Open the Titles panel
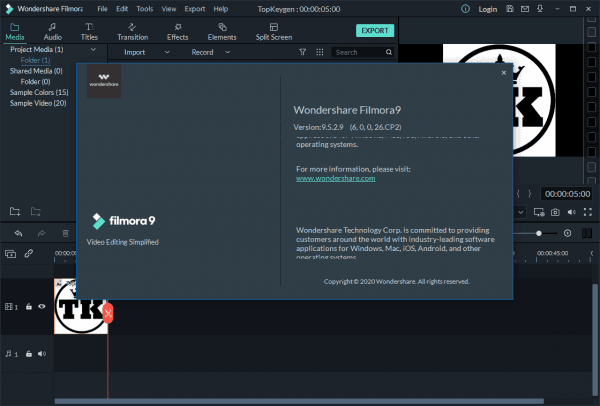This screenshot has height=406, width=600. 90,30
